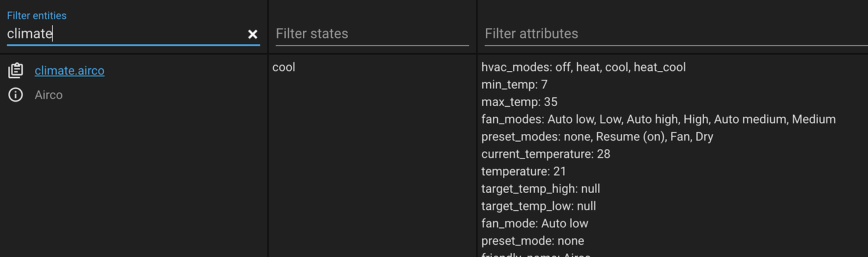Open entity info using the circled i icon
The height and width of the screenshot is (257, 868).
(16, 95)
